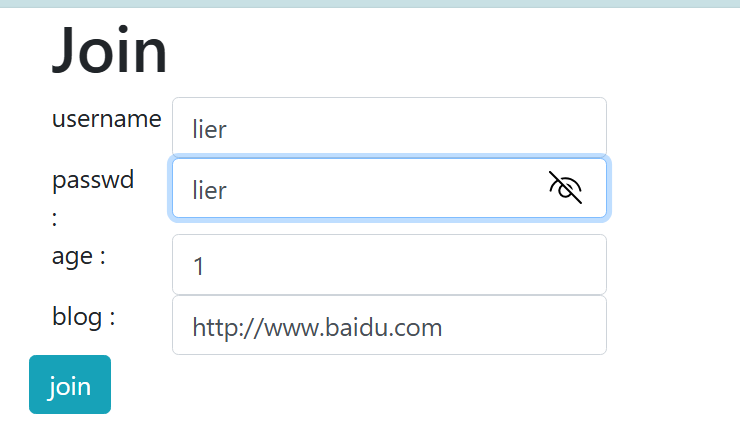Viewport: 740px width, 421px height.
Task: Click the colon beneath the passwd label
Action: click(55, 219)
